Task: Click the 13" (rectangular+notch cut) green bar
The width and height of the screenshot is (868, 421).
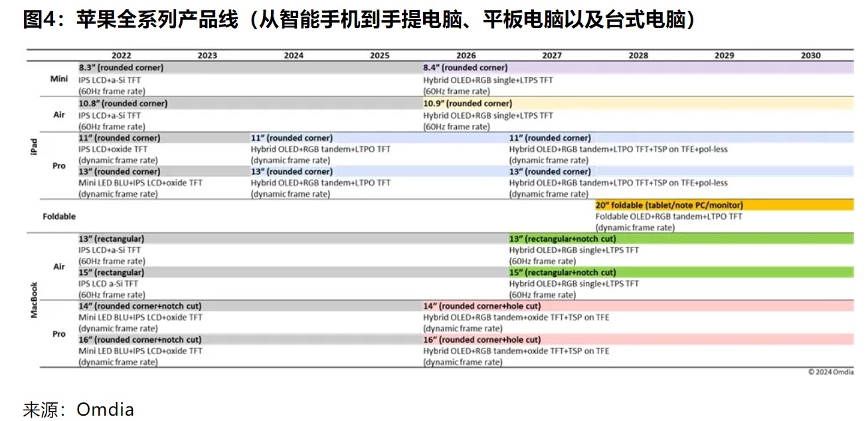Action: (x=681, y=238)
